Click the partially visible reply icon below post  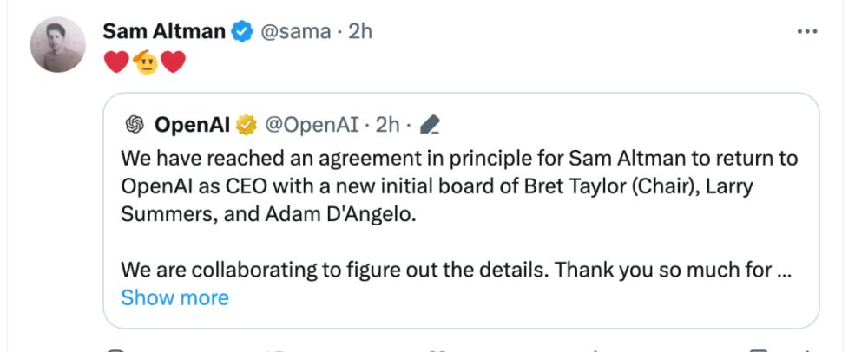(x=115, y=349)
